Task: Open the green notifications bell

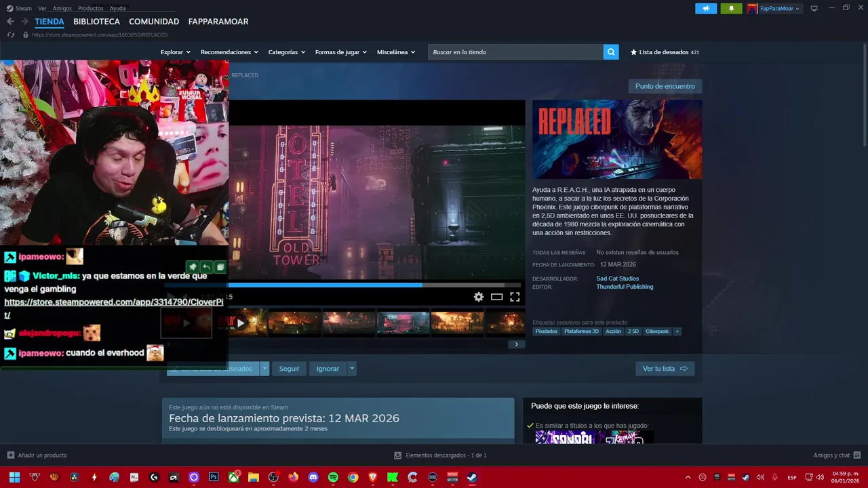Action: (x=731, y=8)
